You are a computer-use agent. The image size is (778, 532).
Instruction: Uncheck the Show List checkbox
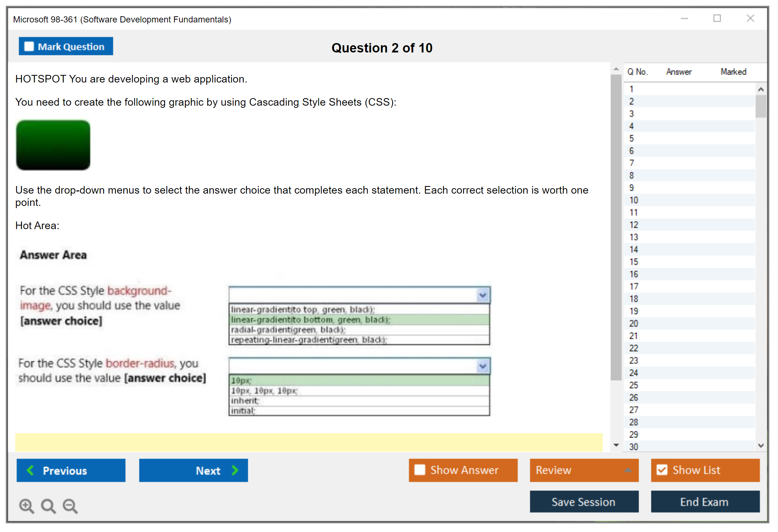click(x=662, y=470)
